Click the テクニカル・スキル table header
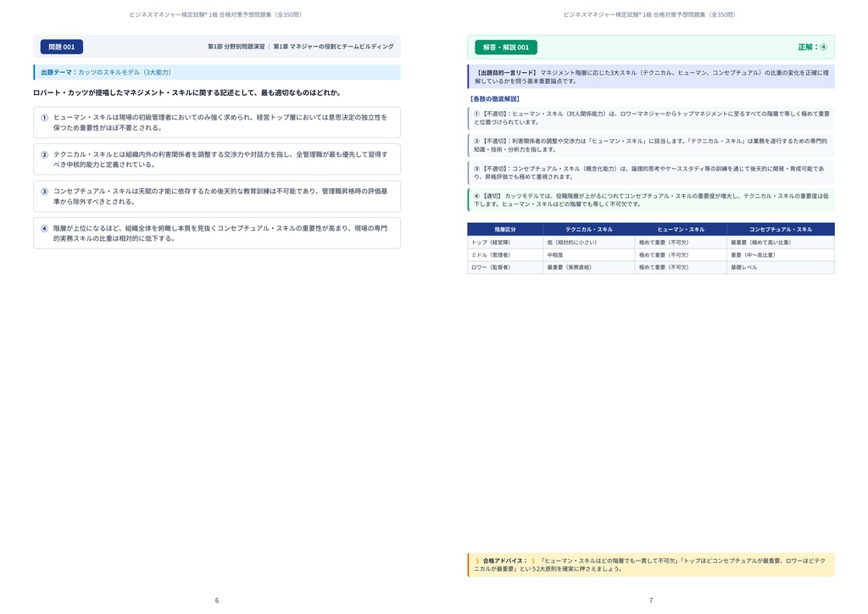Viewport: 868px width, 614px height. tap(589, 229)
